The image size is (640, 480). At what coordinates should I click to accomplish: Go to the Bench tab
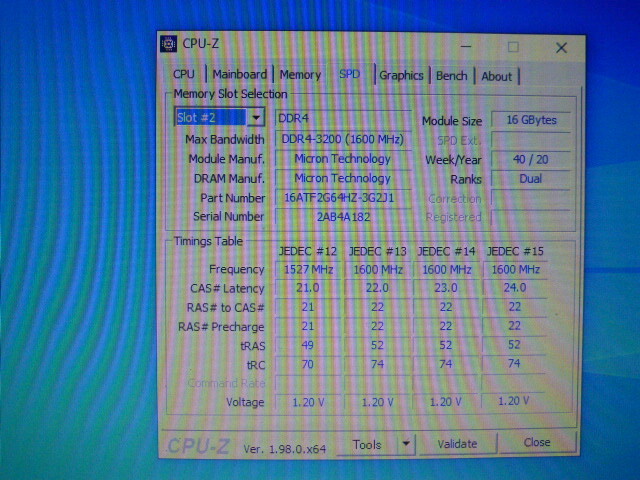coord(451,76)
